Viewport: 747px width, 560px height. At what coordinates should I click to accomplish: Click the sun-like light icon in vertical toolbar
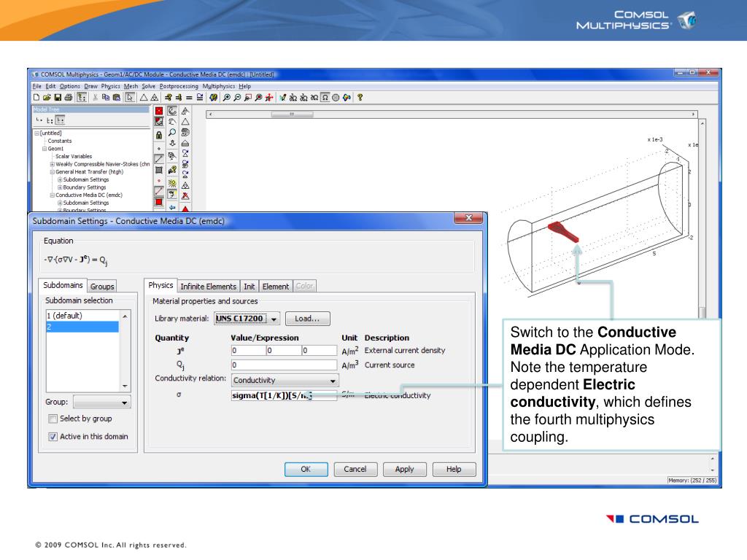(172, 183)
